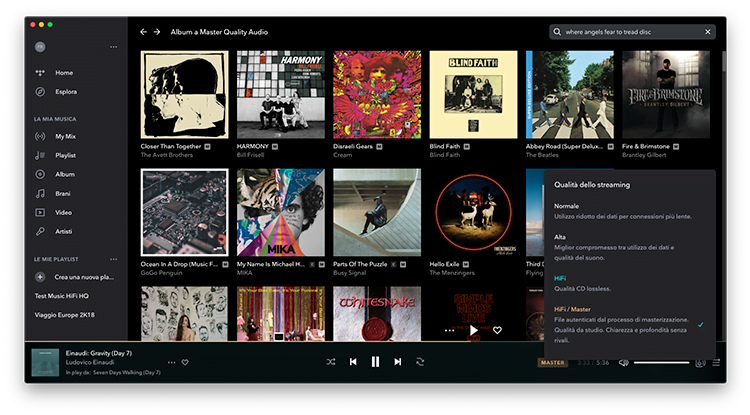The height and width of the screenshot is (415, 750).
Task: Click the Blind Faith album title
Action: 445,146
